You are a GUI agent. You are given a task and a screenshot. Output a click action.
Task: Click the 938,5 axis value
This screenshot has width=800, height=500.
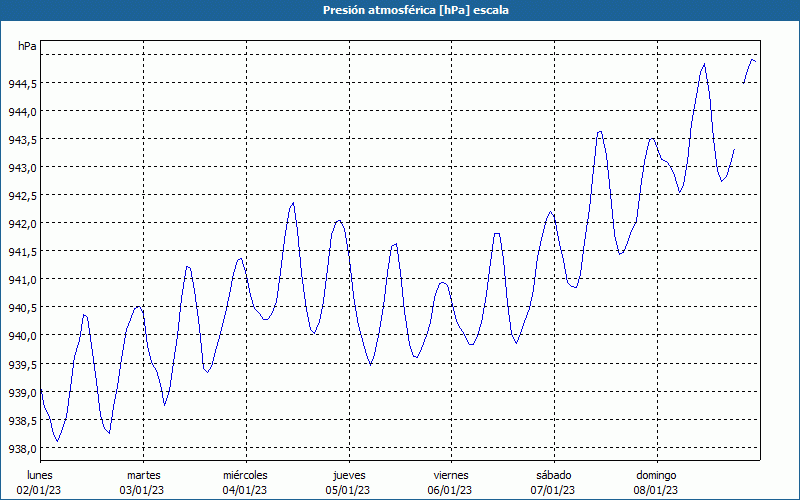[x=22, y=421]
